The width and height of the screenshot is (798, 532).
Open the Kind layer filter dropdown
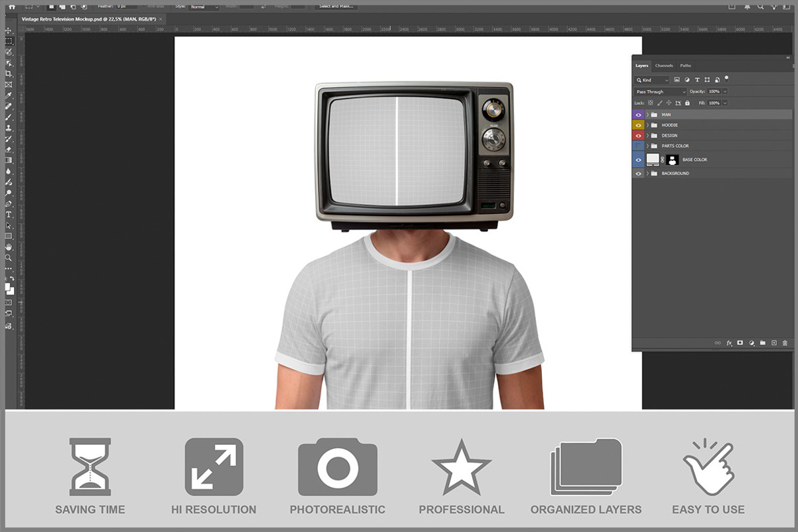point(652,80)
